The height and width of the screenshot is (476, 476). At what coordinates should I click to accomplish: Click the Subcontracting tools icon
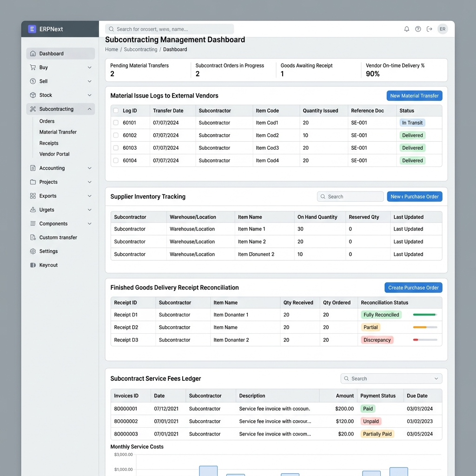pyautogui.click(x=33, y=109)
